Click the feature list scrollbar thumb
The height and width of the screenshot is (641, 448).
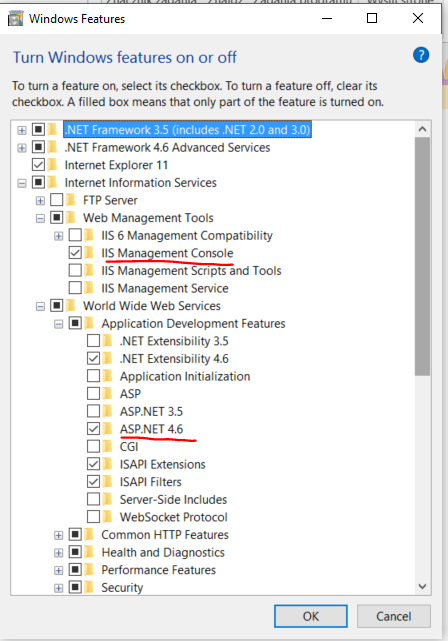coord(422,256)
